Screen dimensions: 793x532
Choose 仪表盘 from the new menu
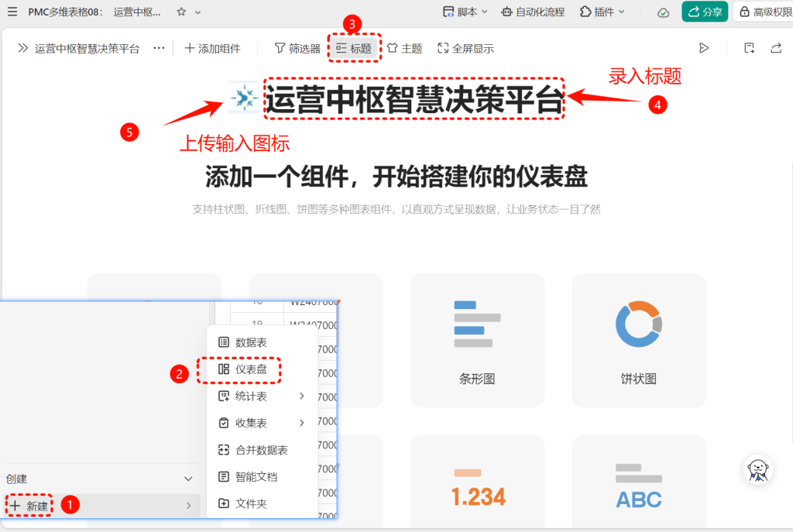(262, 369)
